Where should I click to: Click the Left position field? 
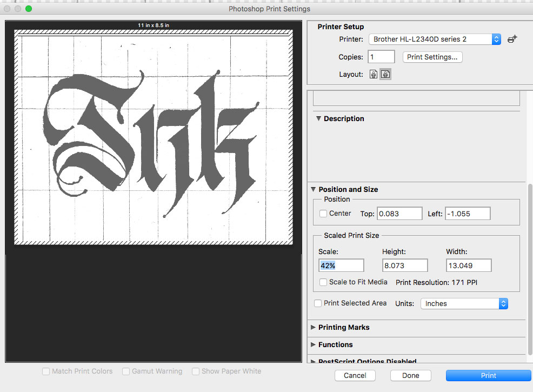click(x=468, y=214)
